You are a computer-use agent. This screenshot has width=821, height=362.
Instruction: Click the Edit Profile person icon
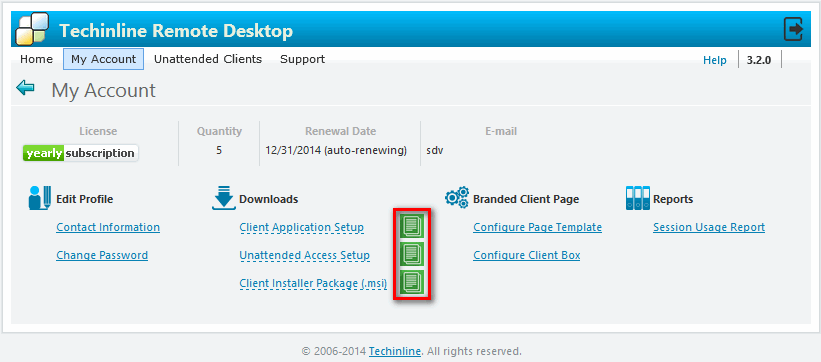point(40,198)
